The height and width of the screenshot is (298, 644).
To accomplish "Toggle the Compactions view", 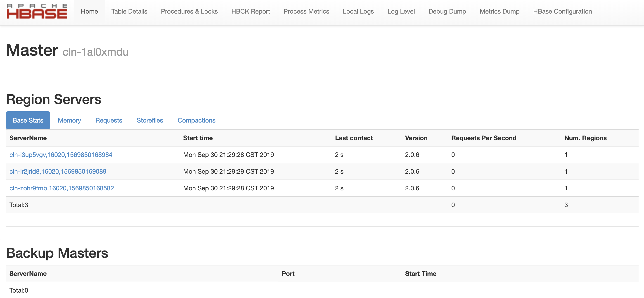I will [x=196, y=120].
